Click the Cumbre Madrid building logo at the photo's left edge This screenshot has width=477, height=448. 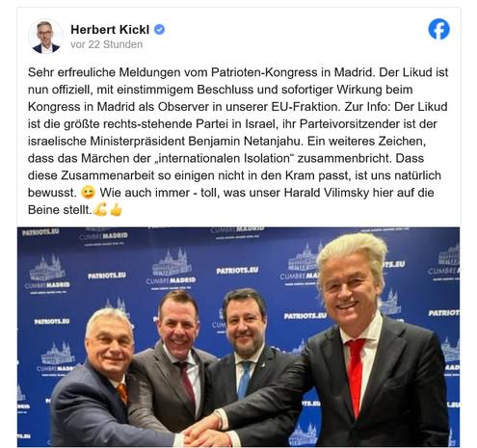coord(47,275)
